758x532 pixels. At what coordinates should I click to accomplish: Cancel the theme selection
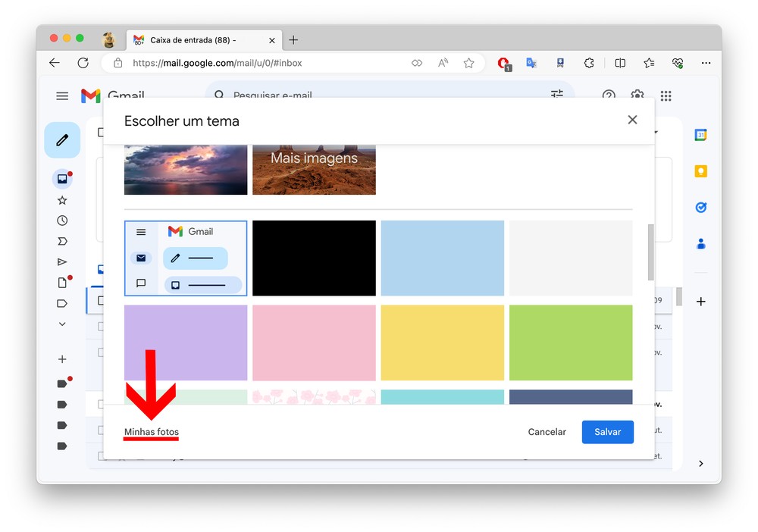pos(547,431)
